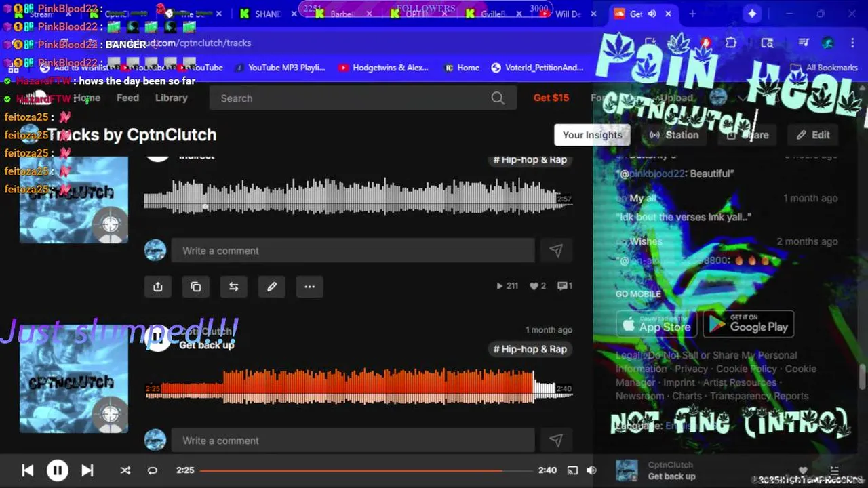The image size is (868, 488).
Task: Open Your Insights button
Action: coord(592,135)
